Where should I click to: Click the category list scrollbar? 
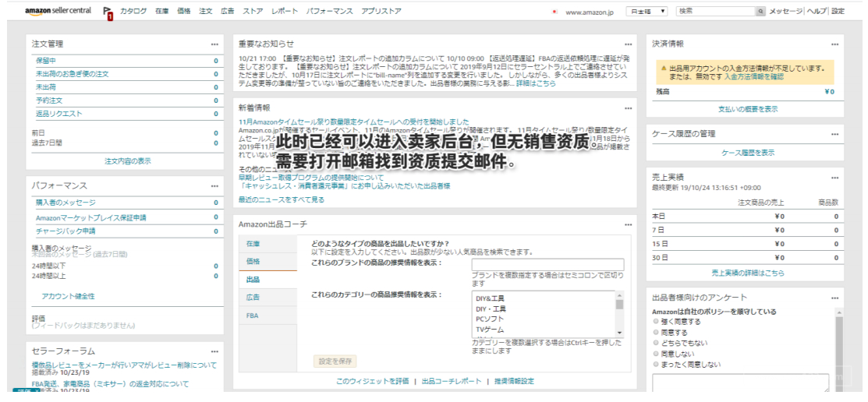coord(619,313)
